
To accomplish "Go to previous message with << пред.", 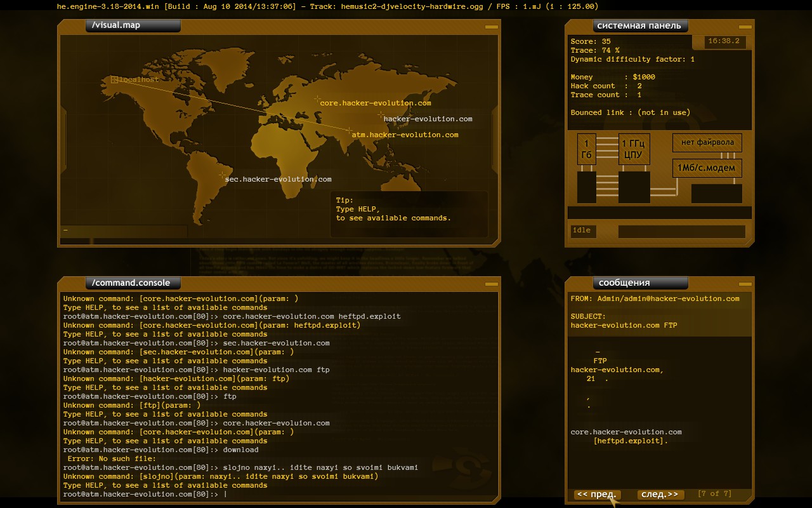I will (x=596, y=495).
